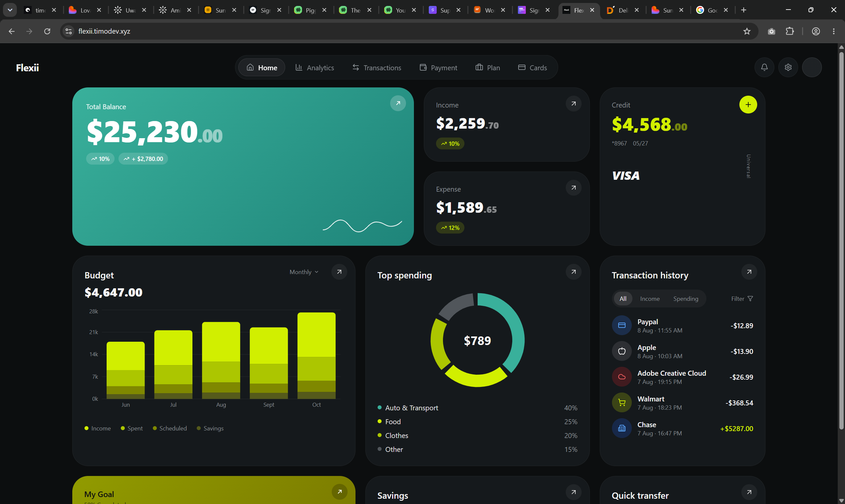Expand the Monthly budget period dropdown
This screenshot has width=845, height=504.
[304, 272]
